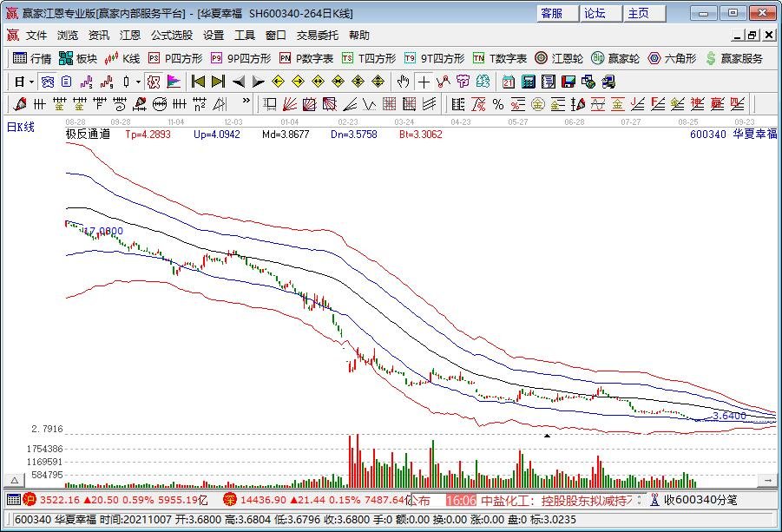The image size is (782, 532).
Task: Select the hand pan tool
Action: coord(403,82)
